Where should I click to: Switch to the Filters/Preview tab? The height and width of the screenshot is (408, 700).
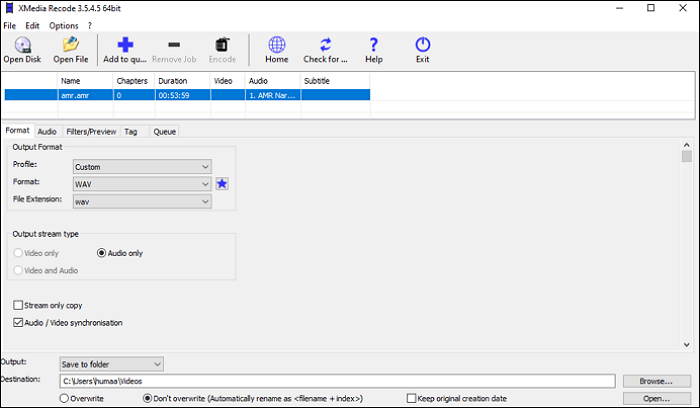click(89, 131)
